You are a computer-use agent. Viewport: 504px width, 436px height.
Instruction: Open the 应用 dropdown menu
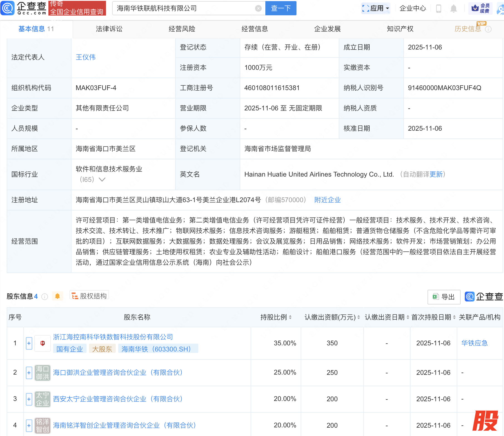pyautogui.click(x=376, y=8)
